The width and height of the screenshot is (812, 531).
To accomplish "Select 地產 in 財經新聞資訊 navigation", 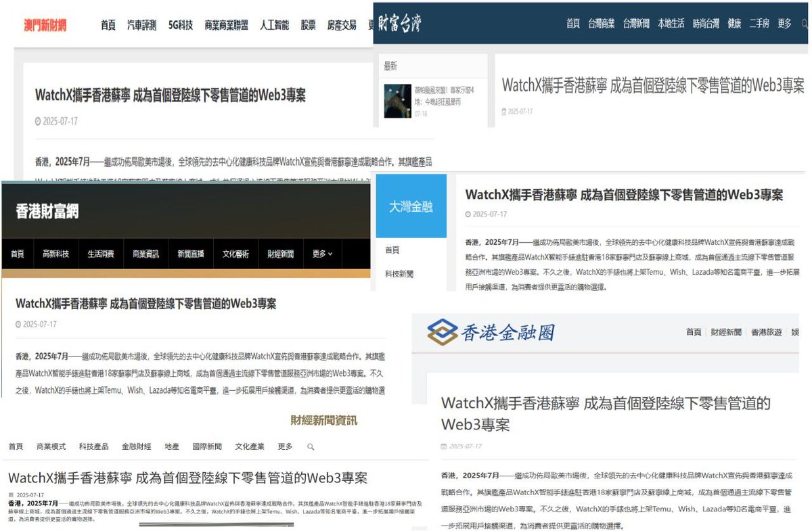I will click(x=172, y=447).
